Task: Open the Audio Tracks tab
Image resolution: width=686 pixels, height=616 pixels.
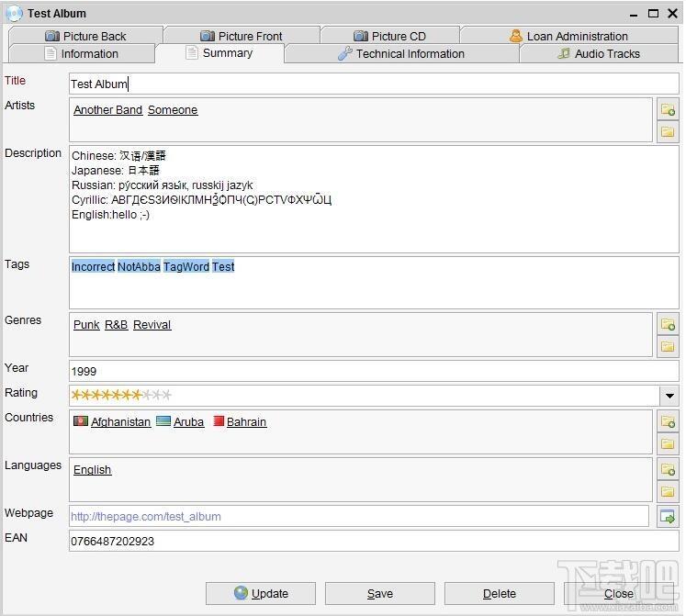Action: (599, 53)
